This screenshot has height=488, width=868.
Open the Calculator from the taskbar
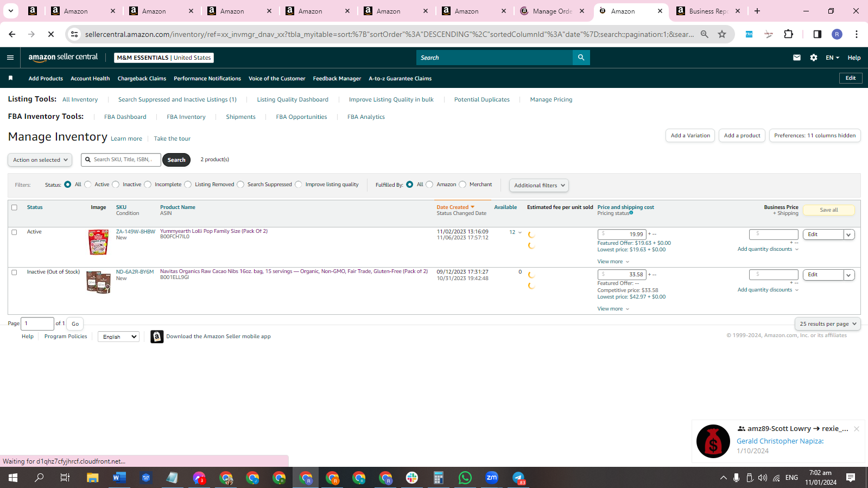coord(439,478)
